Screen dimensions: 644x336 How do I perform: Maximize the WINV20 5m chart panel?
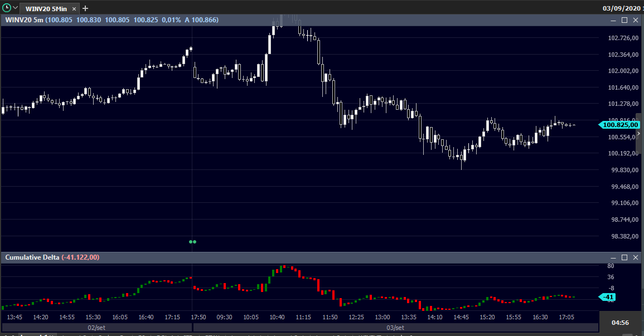(624, 20)
